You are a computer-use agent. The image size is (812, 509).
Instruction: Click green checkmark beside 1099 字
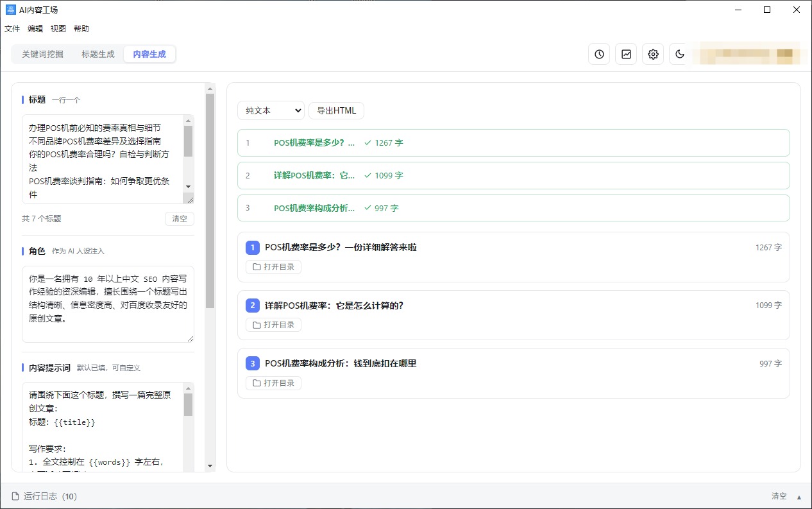point(368,175)
